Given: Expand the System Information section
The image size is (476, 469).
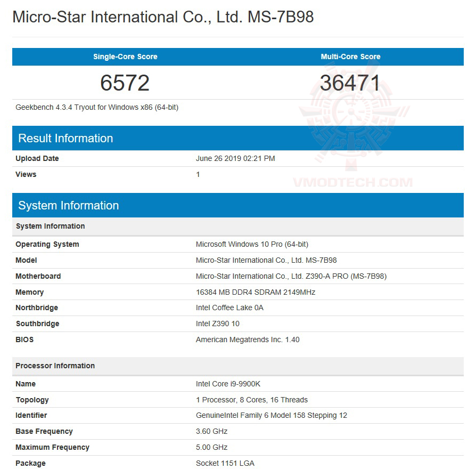Looking at the screenshot, I should tap(68, 205).
